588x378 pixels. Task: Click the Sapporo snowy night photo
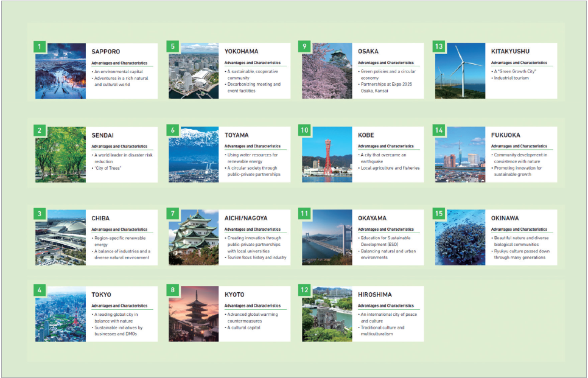[x=61, y=73]
